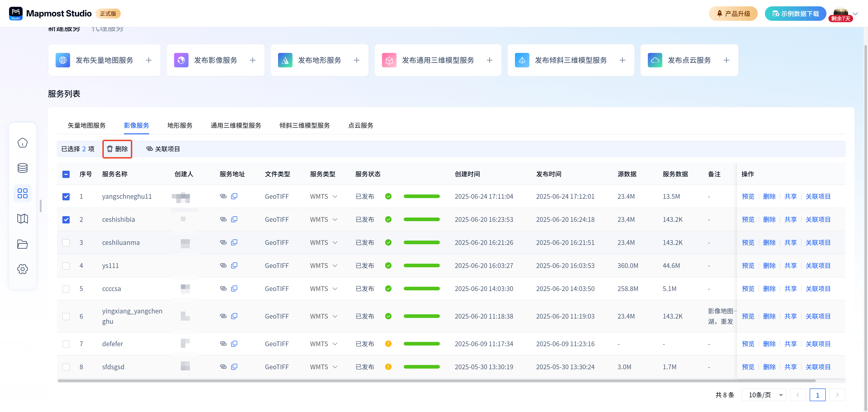Copy service address for yangschneghu11
This screenshot has height=412, width=868.
[x=234, y=196]
